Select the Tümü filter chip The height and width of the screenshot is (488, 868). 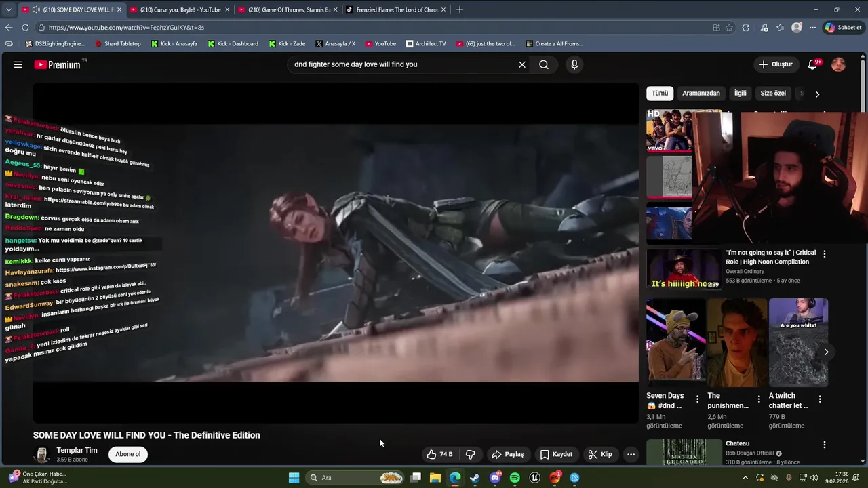pyautogui.click(x=660, y=94)
